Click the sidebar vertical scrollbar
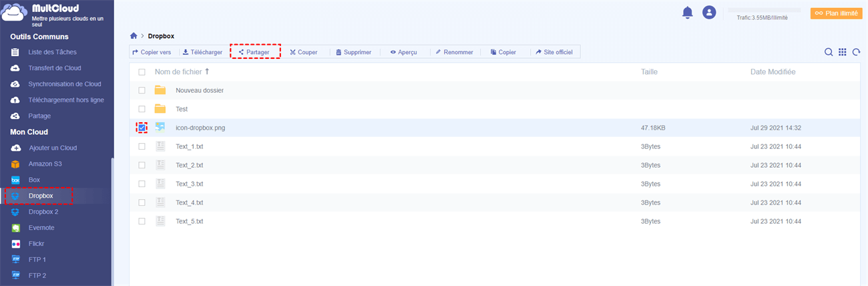868x286 pixels. tap(112, 223)
